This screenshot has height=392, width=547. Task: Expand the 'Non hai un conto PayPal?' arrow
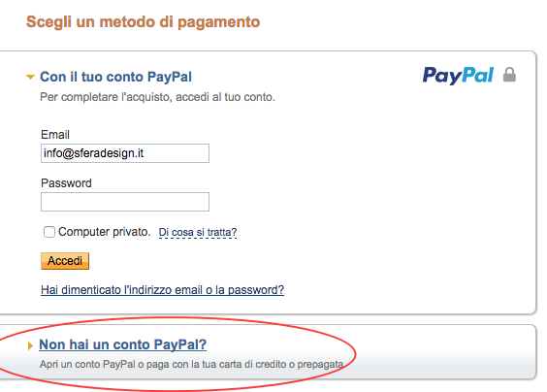pyautogui.click(x=30, y=345)
